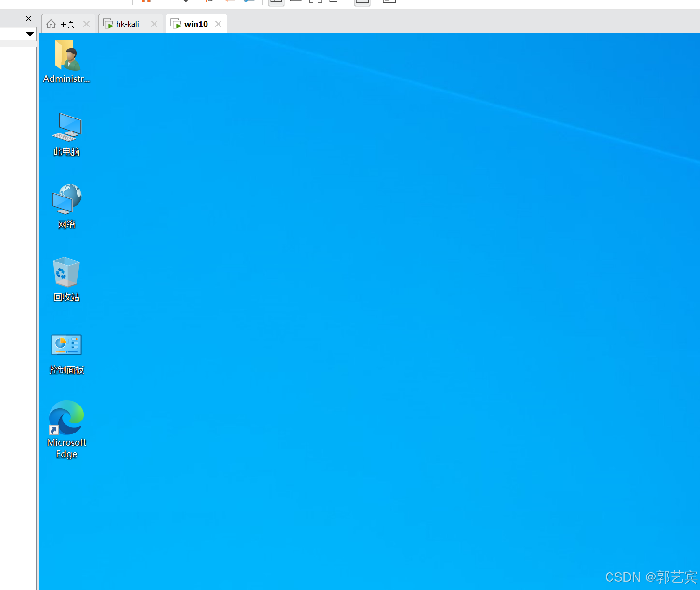Close the 主页 tab
This screenshot has width=700, height=590.
86,24
